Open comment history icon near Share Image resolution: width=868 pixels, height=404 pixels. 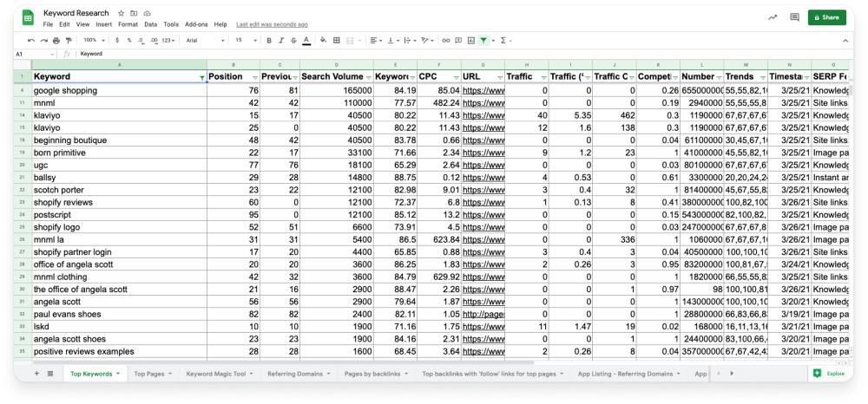[x=794, y=17]
